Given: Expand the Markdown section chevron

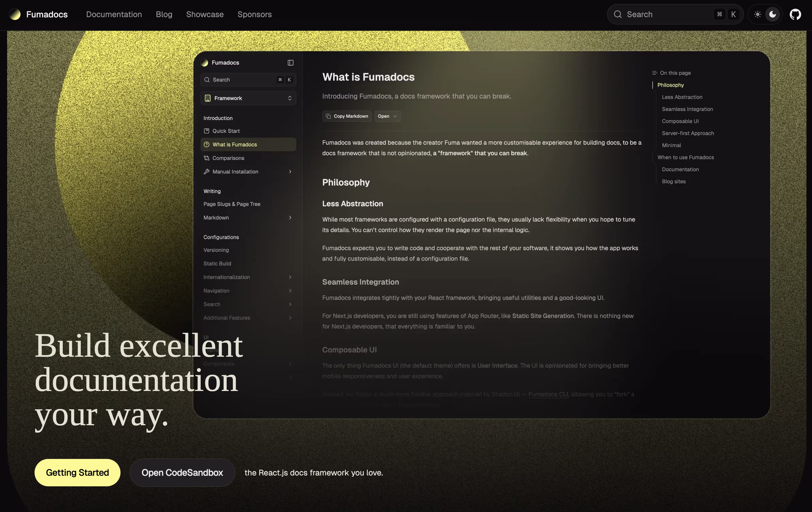Looking at the screenshot, I should pos(290,217).
